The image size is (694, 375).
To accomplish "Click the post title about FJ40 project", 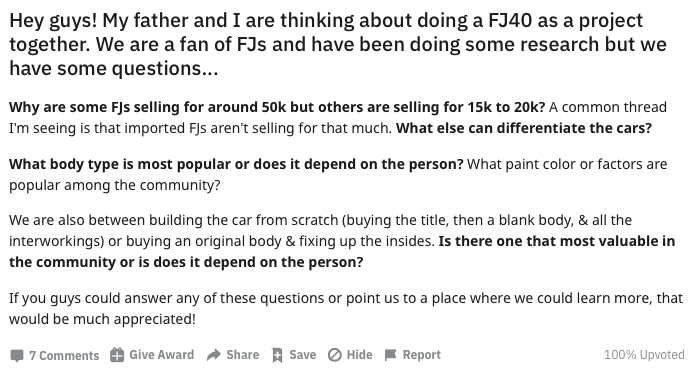I will (338, 44).
